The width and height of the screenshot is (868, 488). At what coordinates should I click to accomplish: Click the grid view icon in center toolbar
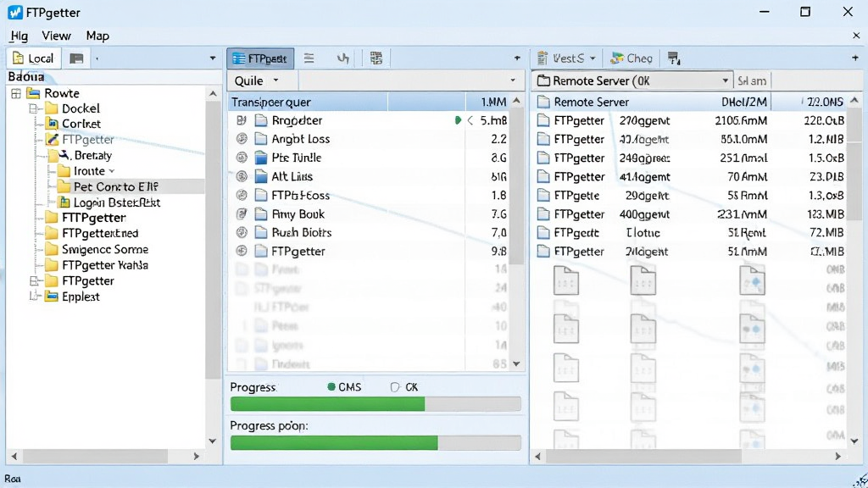pos(376,58)
